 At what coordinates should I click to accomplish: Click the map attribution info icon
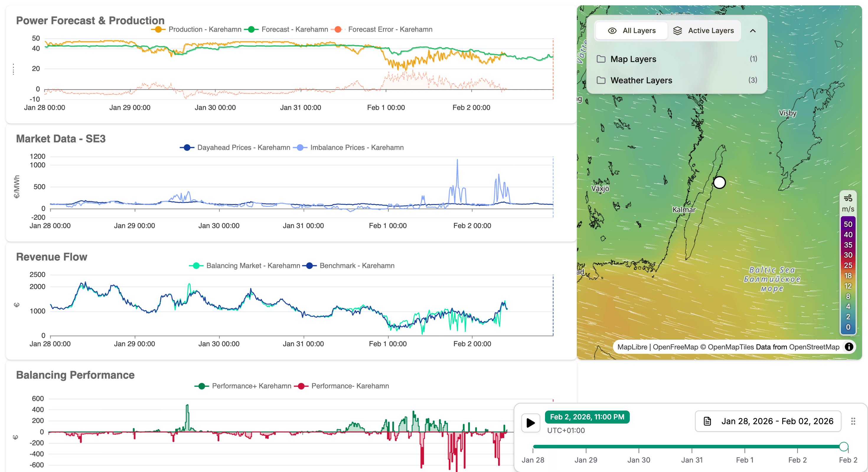(x=849, y=347)
